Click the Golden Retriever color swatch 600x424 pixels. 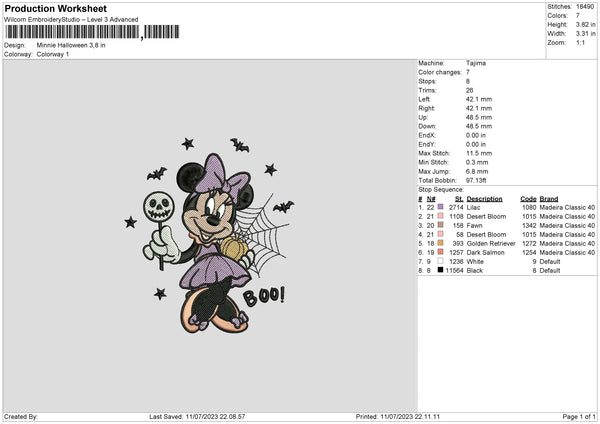click(440, 243)
